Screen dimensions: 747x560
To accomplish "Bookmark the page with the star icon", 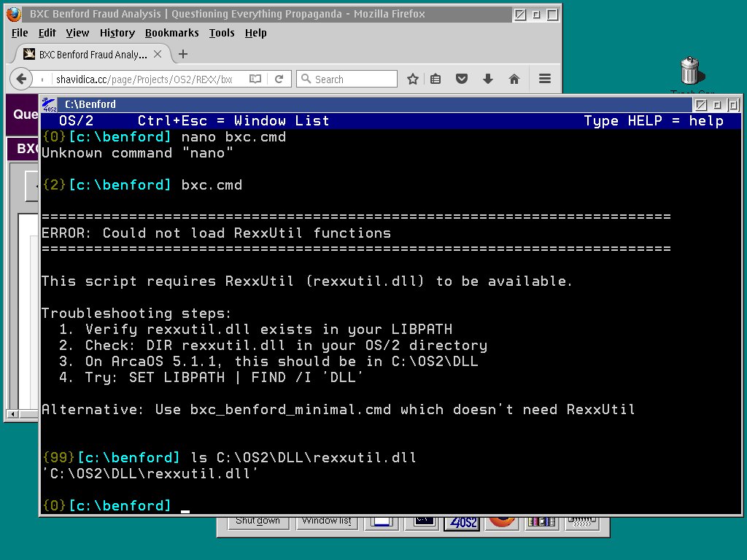I will 413,78.
